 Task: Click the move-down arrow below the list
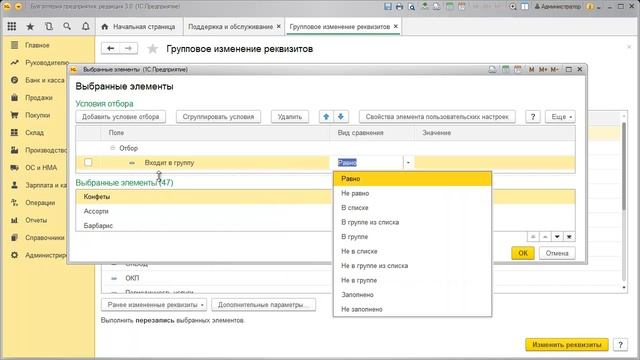557,237
